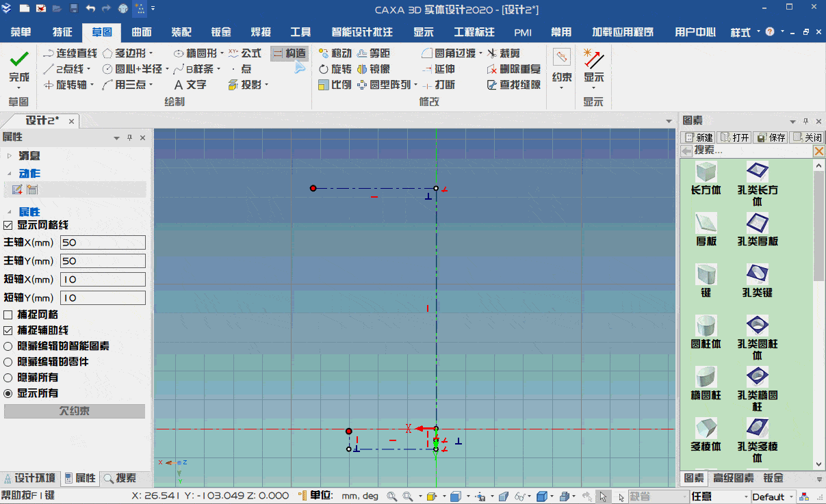826x504 pixels.
Task: Activate the 椭圆形 ellipse tool
Action: click(x=203, y=53)
